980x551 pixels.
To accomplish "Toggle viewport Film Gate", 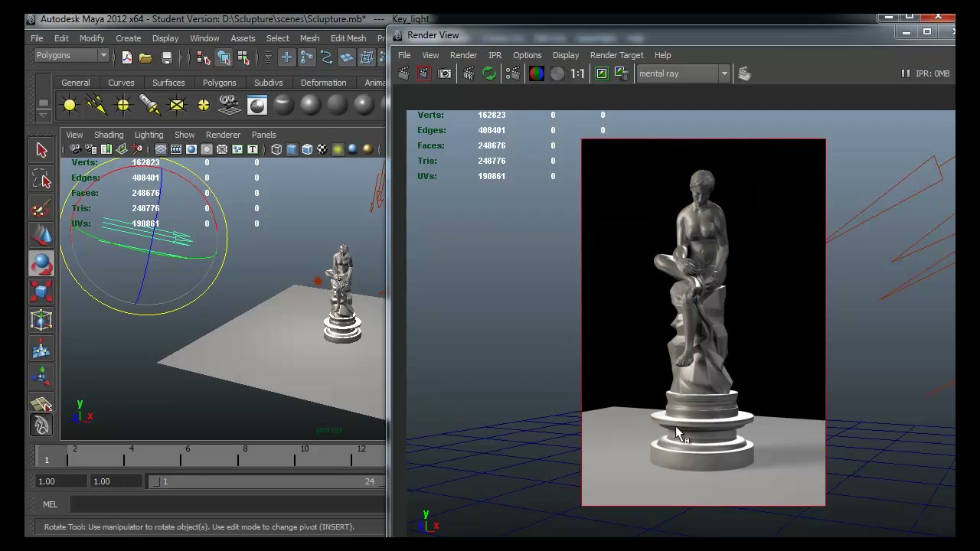I will tap(176, 149).
